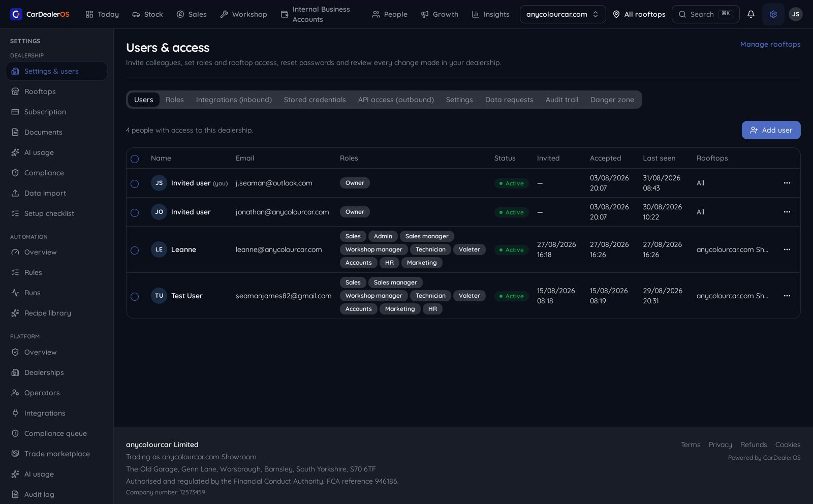Open the JS profile avatar in top bar
This screenshot has height=504, width=813.
coord(795,14)
